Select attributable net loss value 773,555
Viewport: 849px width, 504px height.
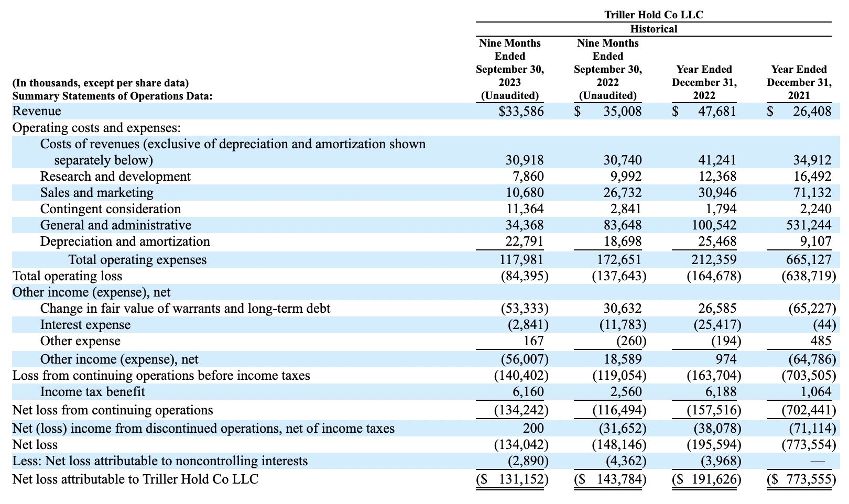pyautogui.click(x=801, y=479)
